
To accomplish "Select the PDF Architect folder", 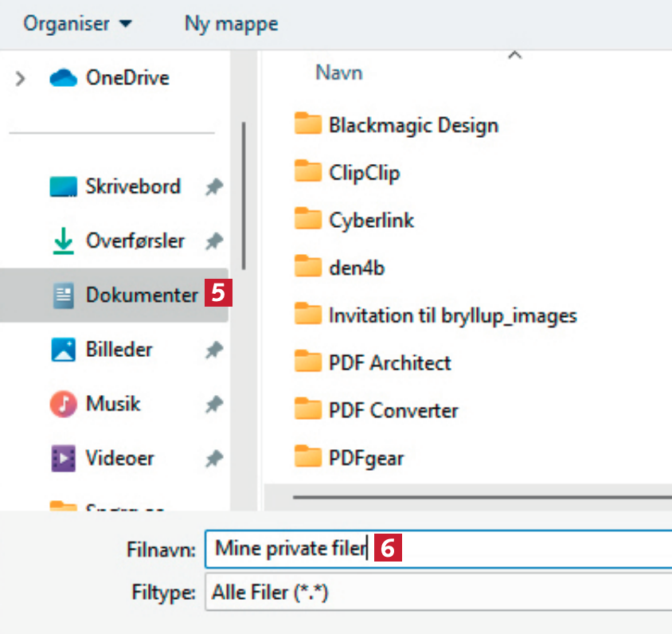I will coord(389,363).
